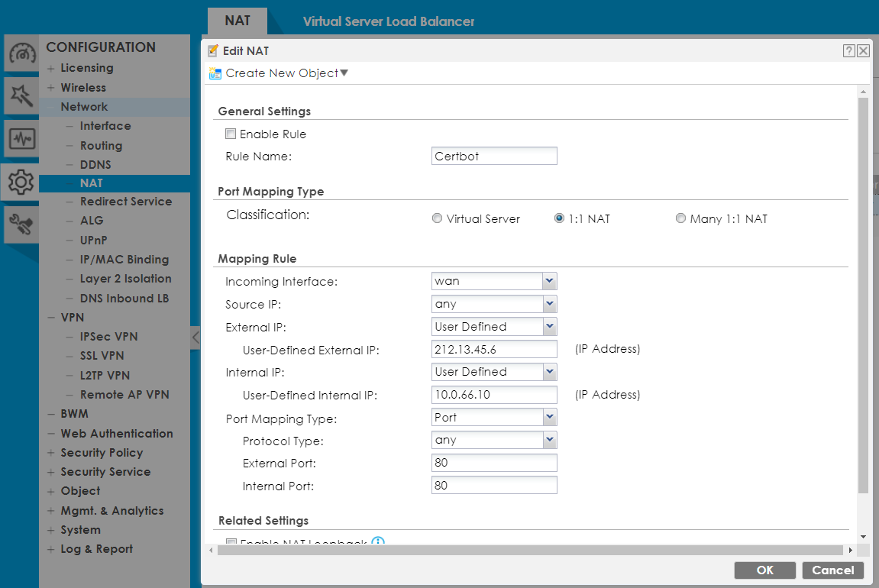The image size is (879, 588).
Task: Click the Create New Object icon
Action: [215, 73]
